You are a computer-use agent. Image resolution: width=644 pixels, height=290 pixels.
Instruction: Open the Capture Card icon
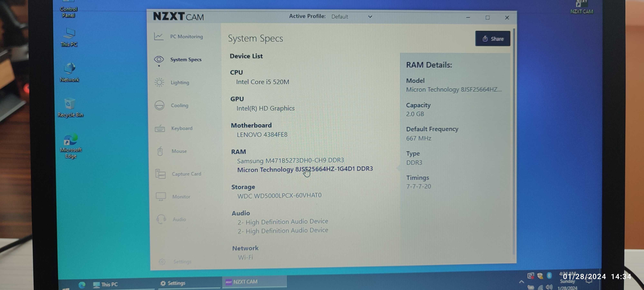[x=160, y=174]
